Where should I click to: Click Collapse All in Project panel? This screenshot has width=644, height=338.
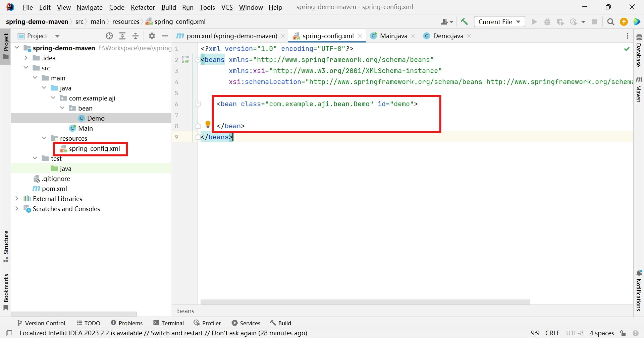(136, 36)
